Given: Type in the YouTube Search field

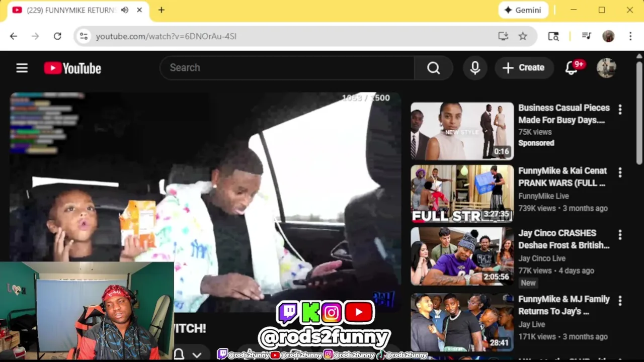Looking at the screenshot, I should click(x=287, y=68).
